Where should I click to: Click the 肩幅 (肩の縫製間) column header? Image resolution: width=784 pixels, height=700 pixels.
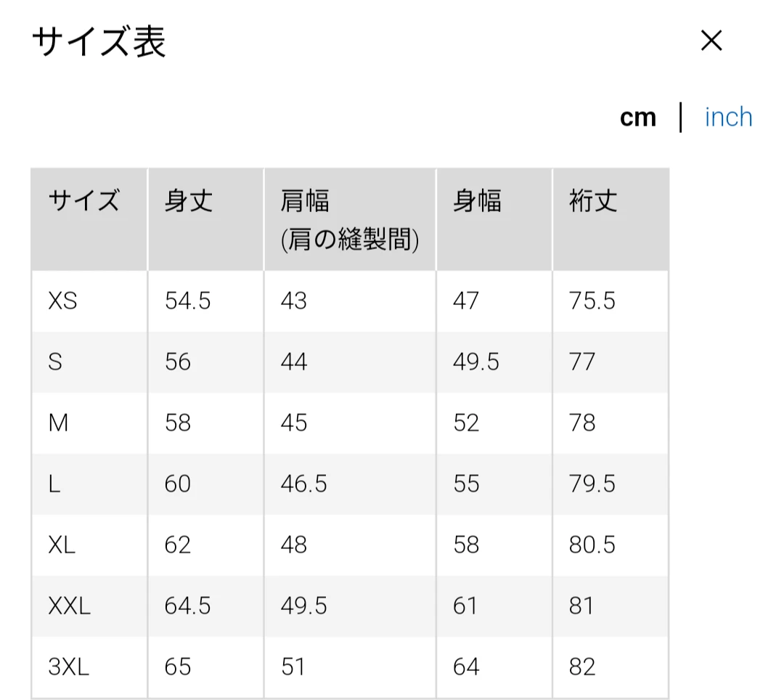pos(350,219)
